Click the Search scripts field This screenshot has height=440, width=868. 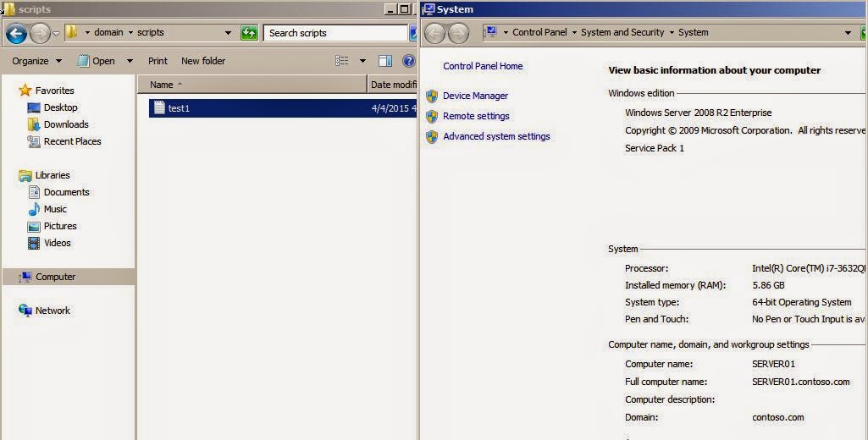coord(334,33)
